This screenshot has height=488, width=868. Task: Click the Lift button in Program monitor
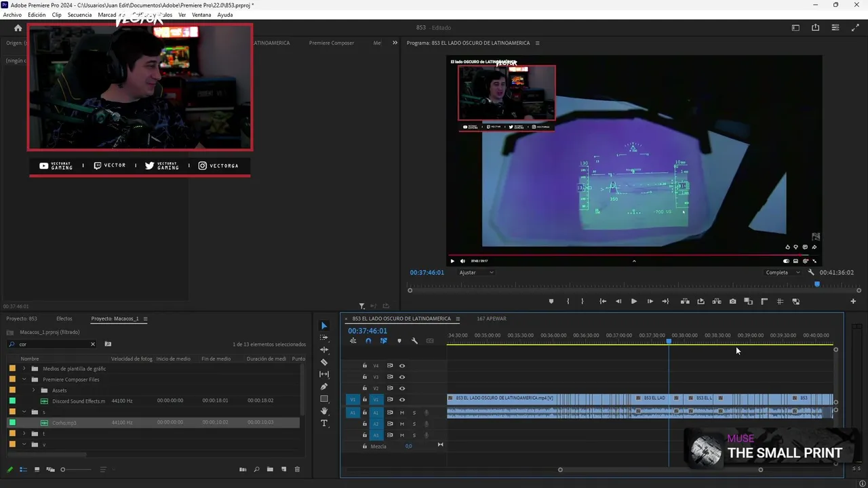pos(685,302)
